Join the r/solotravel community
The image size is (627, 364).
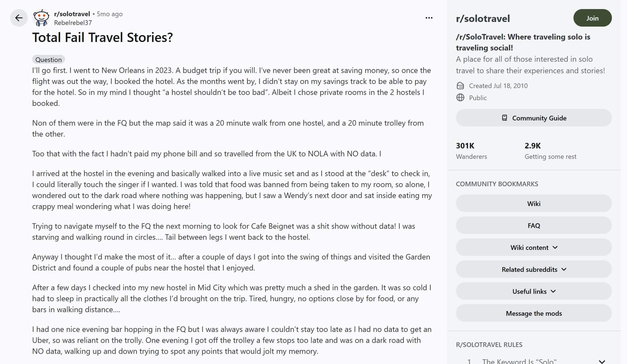(592, 18)
